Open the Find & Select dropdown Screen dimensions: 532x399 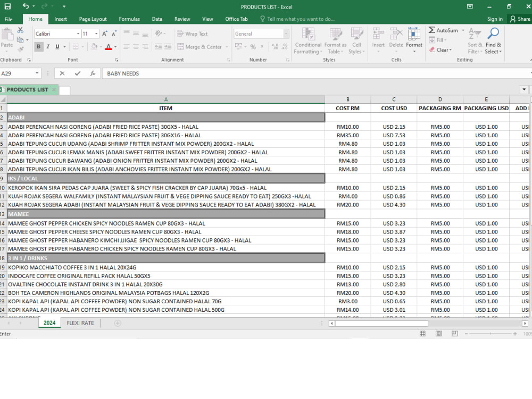tap(493, 41)
